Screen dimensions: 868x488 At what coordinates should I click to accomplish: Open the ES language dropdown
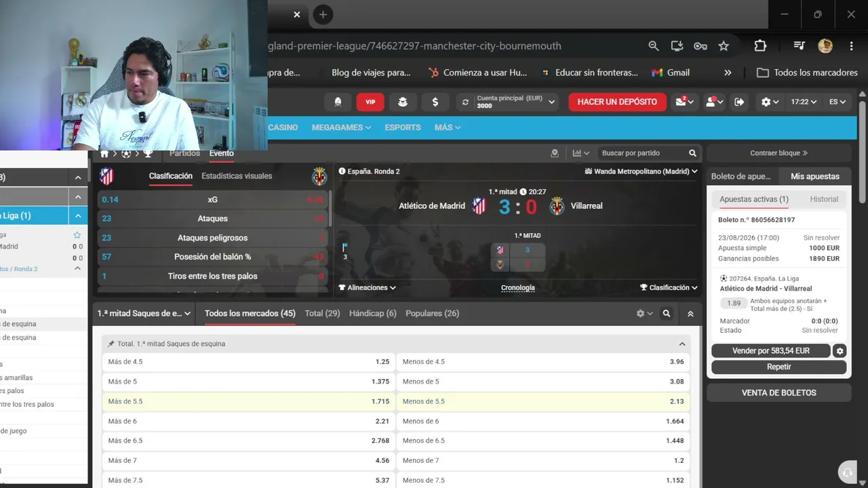pyautogui.click(x=837, y=102)
